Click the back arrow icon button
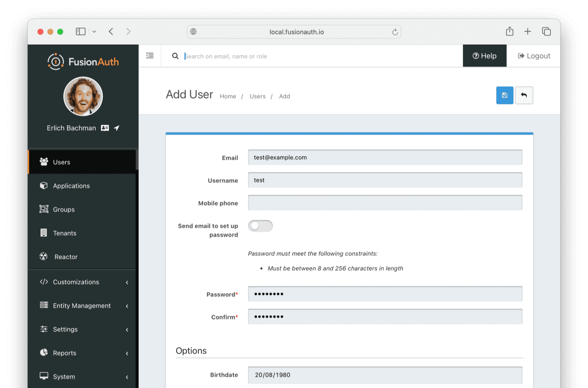The width and height of the screenshot is (588, 388). [524, 96]
